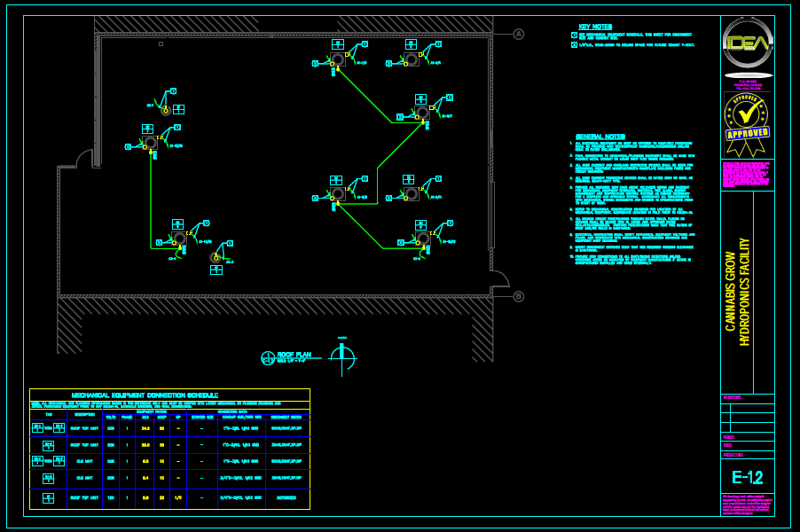This screenshot has width=800, height=532.
Task: Click the GENERAL NOTES heading
Action: coord(600,137)
